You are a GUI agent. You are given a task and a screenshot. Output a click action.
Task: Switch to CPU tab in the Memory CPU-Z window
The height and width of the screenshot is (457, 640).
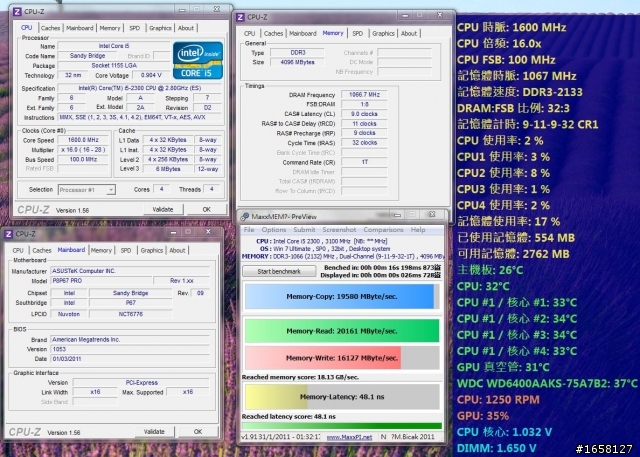249,33
